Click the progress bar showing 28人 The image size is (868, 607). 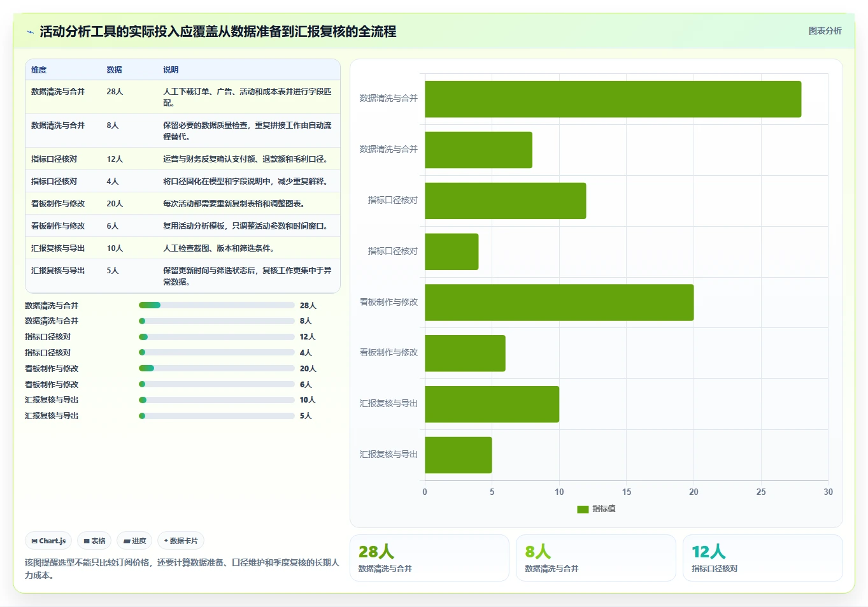(217, 305)
